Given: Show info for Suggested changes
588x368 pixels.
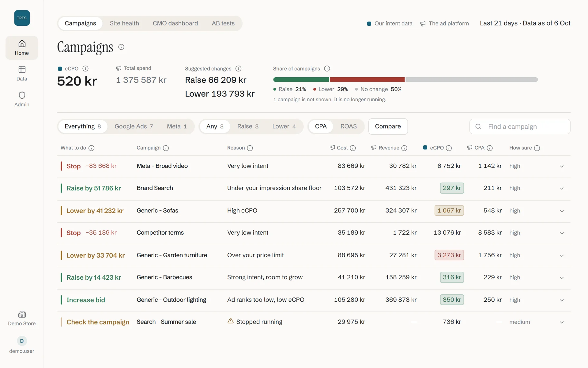Looking at the screenshot, I should click(x=238, y=68).
